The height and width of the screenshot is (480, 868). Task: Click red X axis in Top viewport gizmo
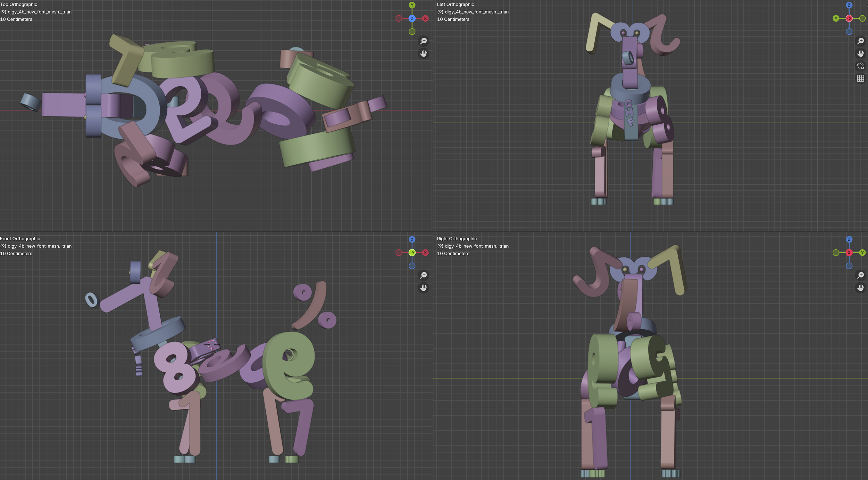(x=425, y=18)
